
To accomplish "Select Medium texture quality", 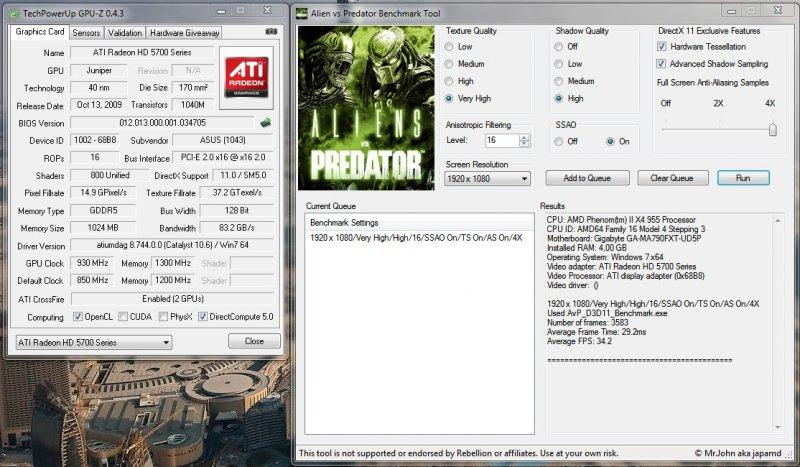I will [x=449, y=64].
